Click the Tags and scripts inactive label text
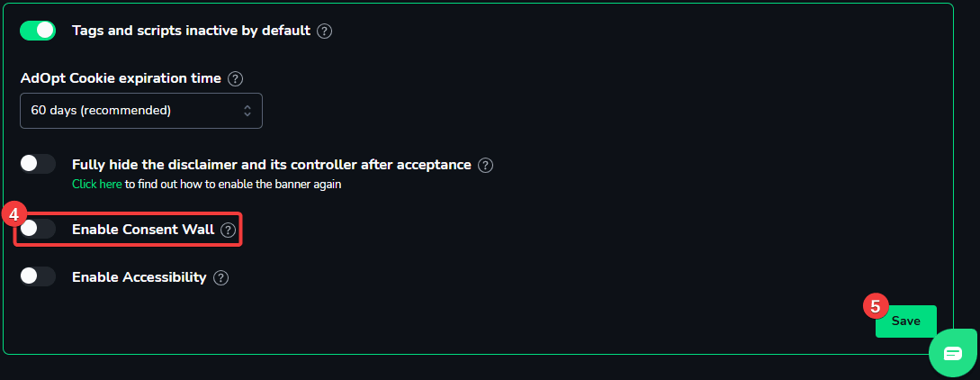Image resolution: width=980 pixels, height=380 pixels. [x=192, y=30]
